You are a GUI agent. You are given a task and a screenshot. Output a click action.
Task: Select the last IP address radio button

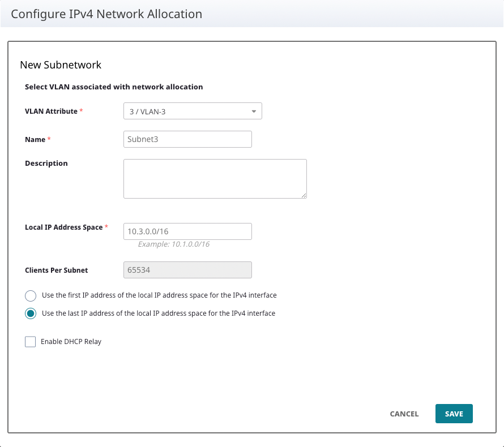pos(31,313)
